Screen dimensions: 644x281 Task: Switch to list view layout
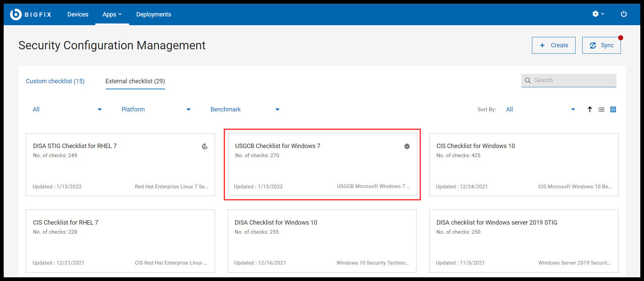pos(601,109)
